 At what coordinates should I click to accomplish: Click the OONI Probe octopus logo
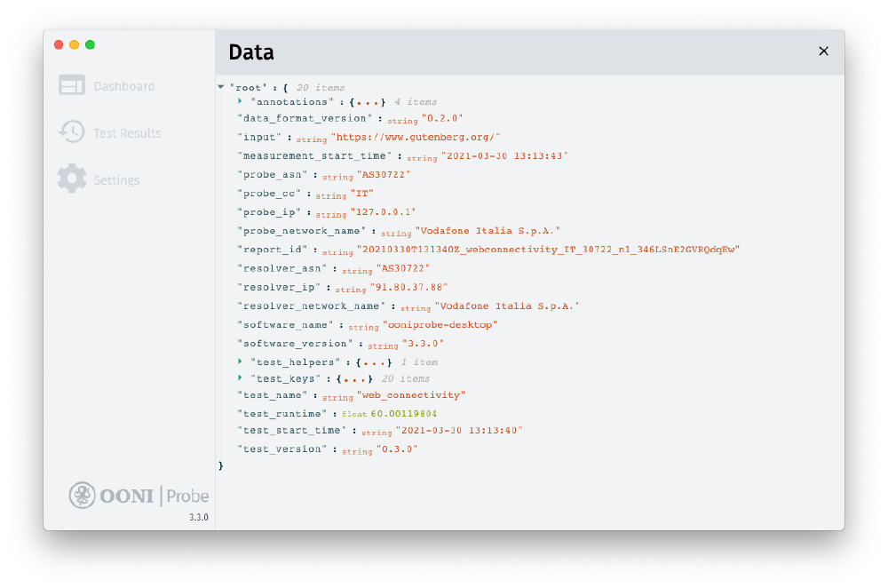(x=83, y=495)
